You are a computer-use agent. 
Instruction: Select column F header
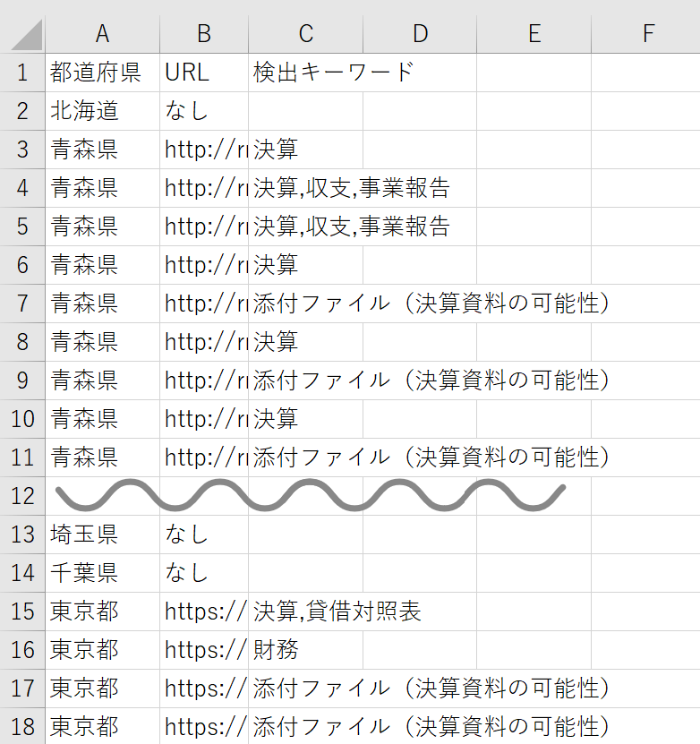(x=648, y=34)
